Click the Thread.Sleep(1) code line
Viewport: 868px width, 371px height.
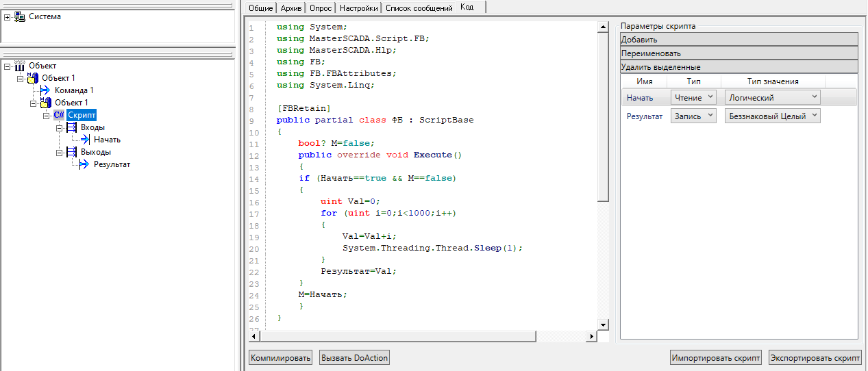click(x=433, y=248)
